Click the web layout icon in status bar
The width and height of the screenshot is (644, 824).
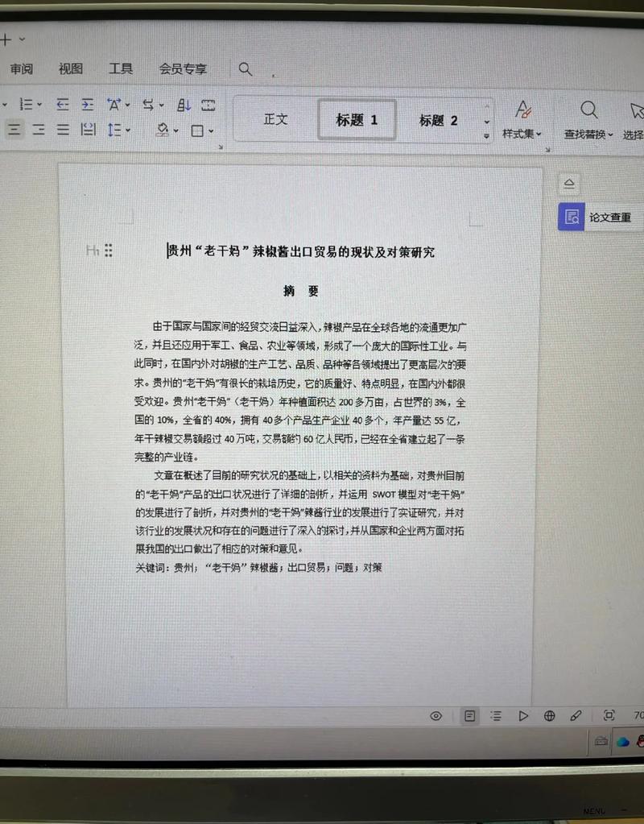point(550,715)
